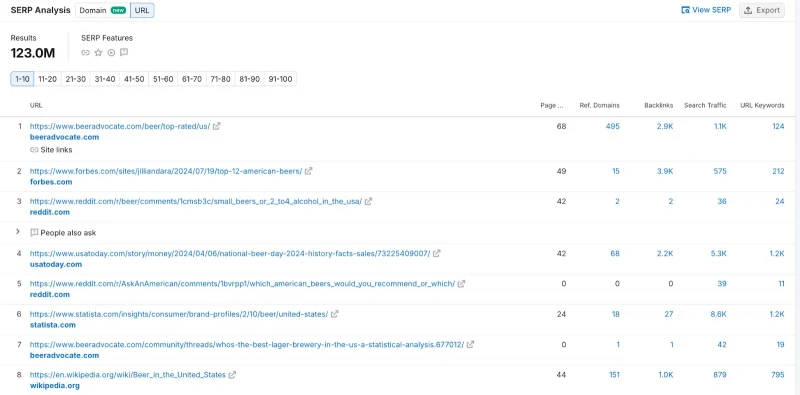Open the beeradvocate.com domain link in row 1

pos(64,137)
